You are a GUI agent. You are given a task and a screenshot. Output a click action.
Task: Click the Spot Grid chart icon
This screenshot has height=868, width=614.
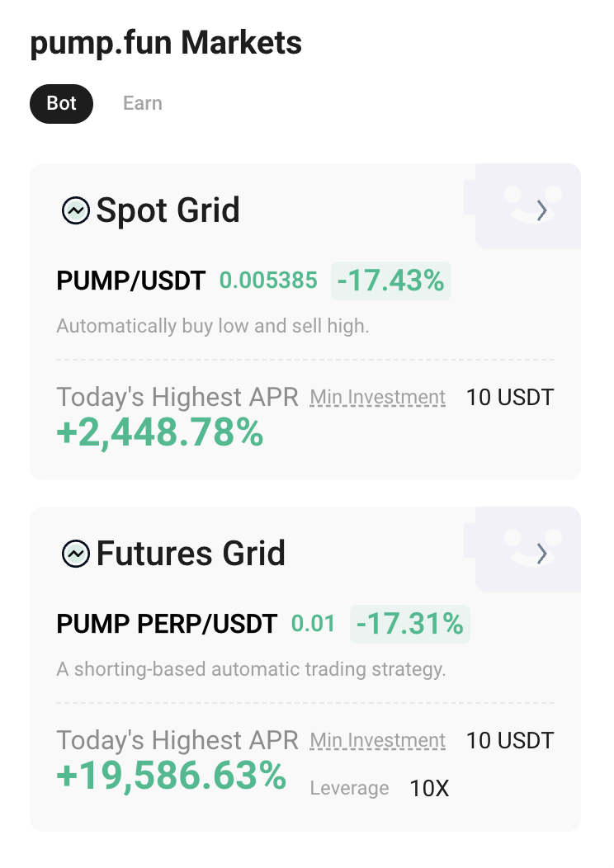[x=76, y=211]
